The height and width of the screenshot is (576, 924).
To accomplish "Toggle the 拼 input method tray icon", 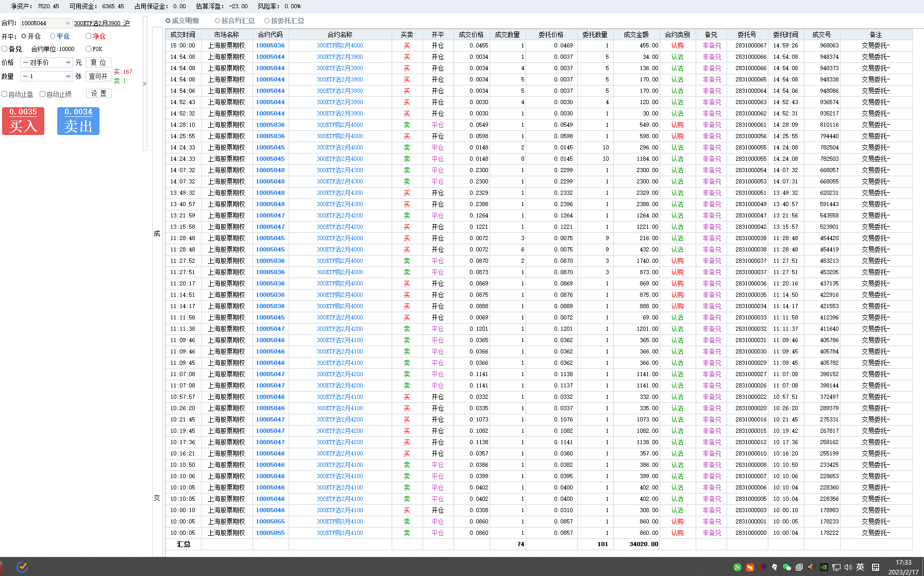I will pos(876,567).
